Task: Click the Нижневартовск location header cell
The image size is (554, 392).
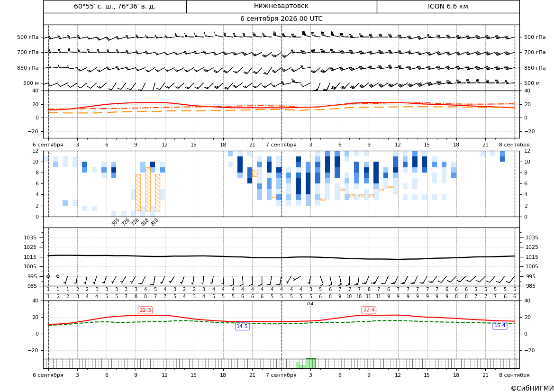Action: [x=281, y=6]
